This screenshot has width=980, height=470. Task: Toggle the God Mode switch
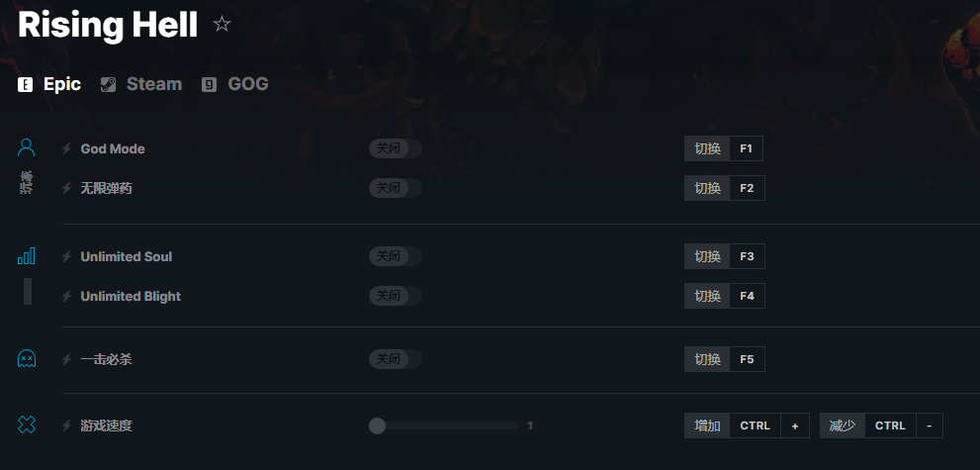coord(396,148)
